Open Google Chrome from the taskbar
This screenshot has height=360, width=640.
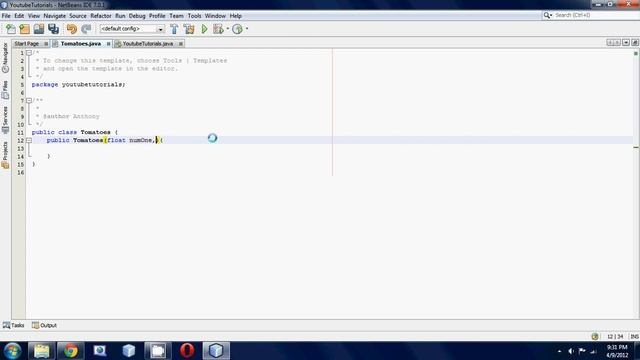click(71, 351)
